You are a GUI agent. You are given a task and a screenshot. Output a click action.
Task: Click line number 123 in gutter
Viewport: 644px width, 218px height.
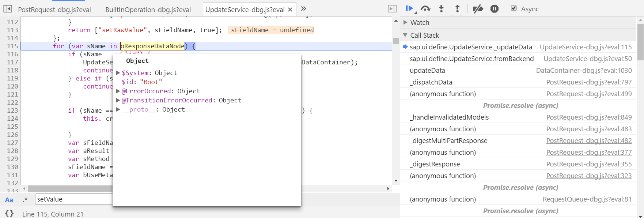(x=12, y=110)
